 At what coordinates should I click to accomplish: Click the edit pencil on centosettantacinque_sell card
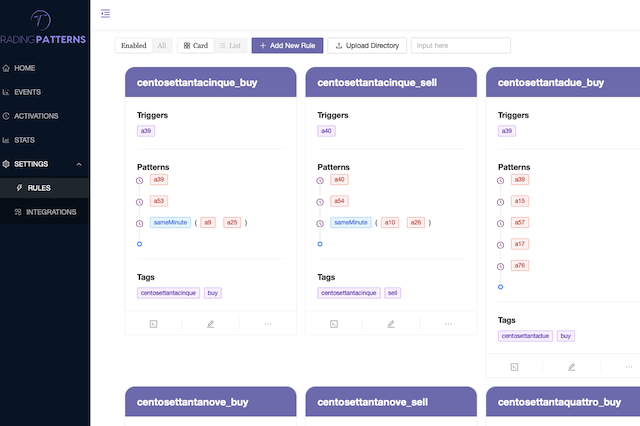coord(391,324)
